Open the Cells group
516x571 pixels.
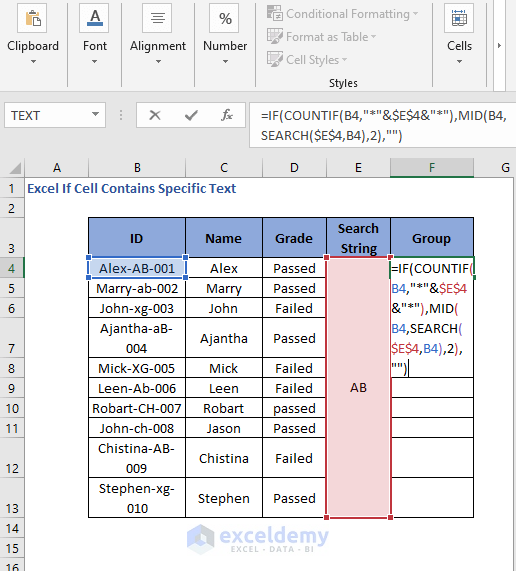[459, 35]
